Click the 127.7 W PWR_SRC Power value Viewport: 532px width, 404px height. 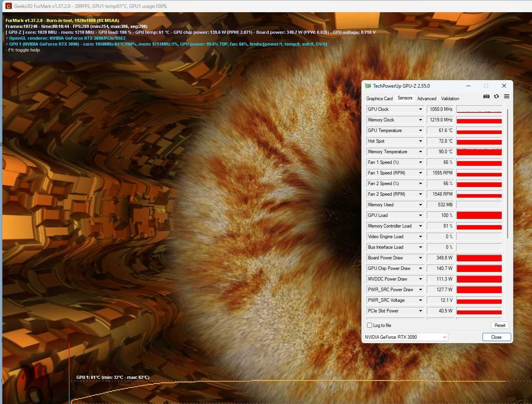[440, 290]
